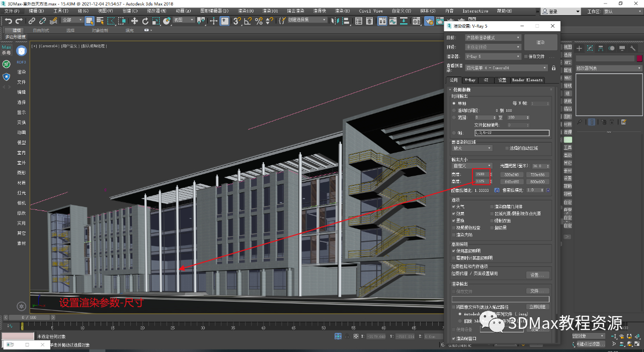Viewport: 644px width, 352px height.
Task: Open Select by Name list
Action: 100,21
